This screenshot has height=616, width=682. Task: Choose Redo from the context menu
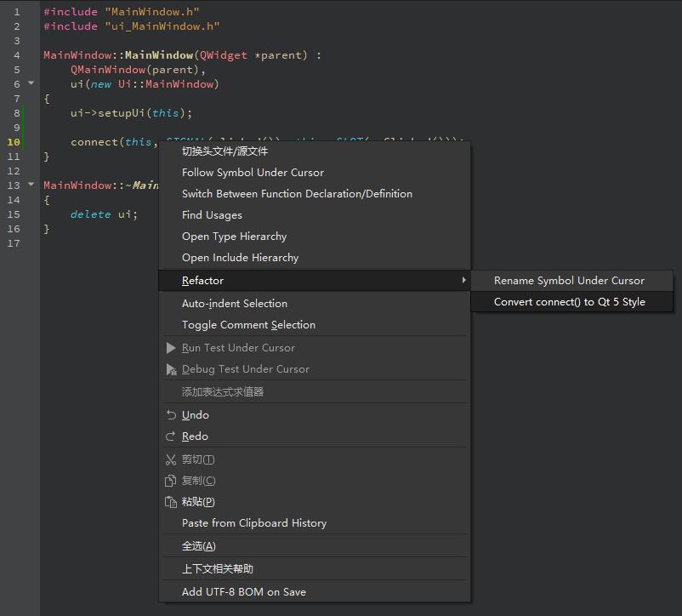(x=315, y=436)
